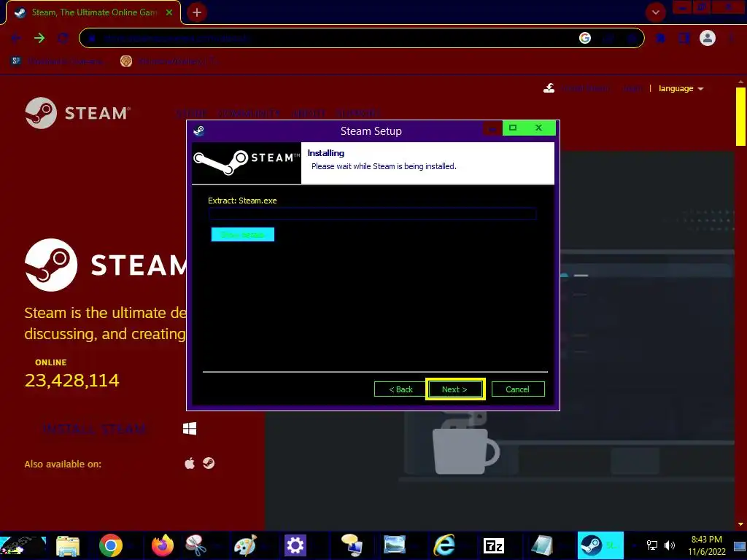The height and width of the screenshot is (560, 747).
Task: Click the large INSTALL STEAM button
Action: pyautogui.click(x=94, y=429)
